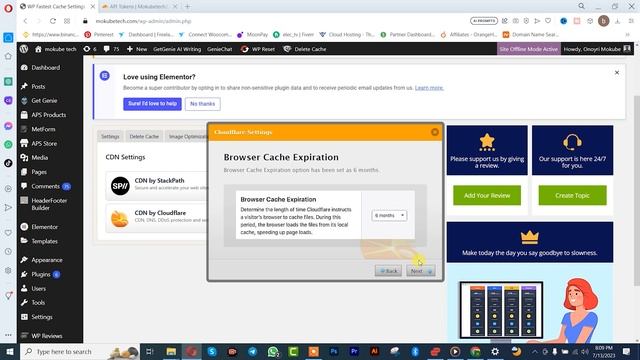The width and height of the screenshot is (640, 360).
Task: Open Photoshop from the taskbar
Action: [334, 351]
